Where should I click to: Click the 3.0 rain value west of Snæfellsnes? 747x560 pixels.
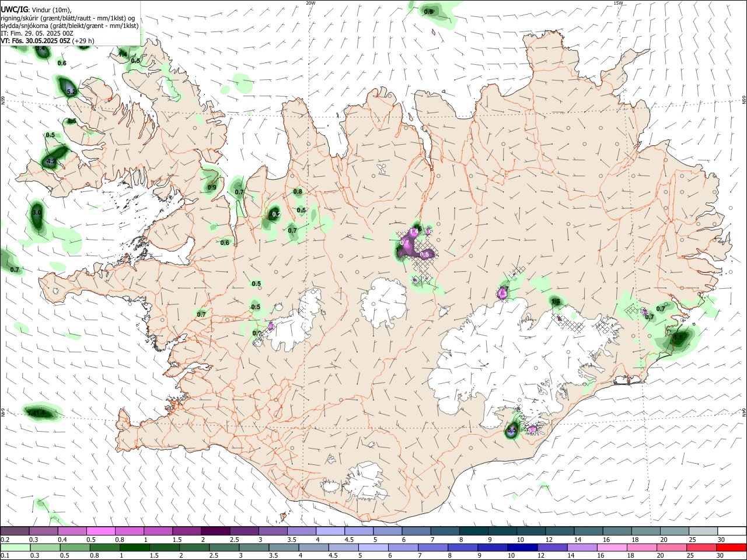point(37,212)
